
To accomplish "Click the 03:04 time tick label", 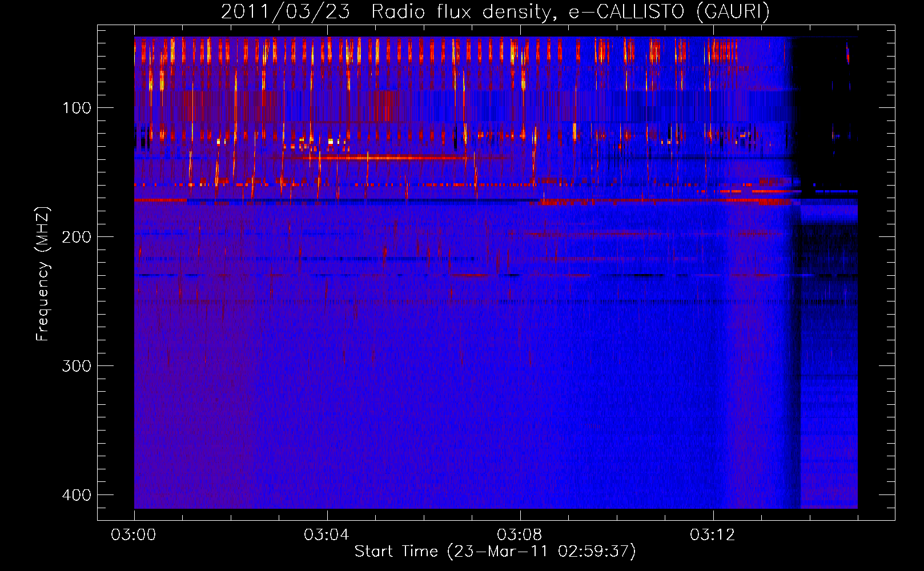I will click(x=327, y=535).
